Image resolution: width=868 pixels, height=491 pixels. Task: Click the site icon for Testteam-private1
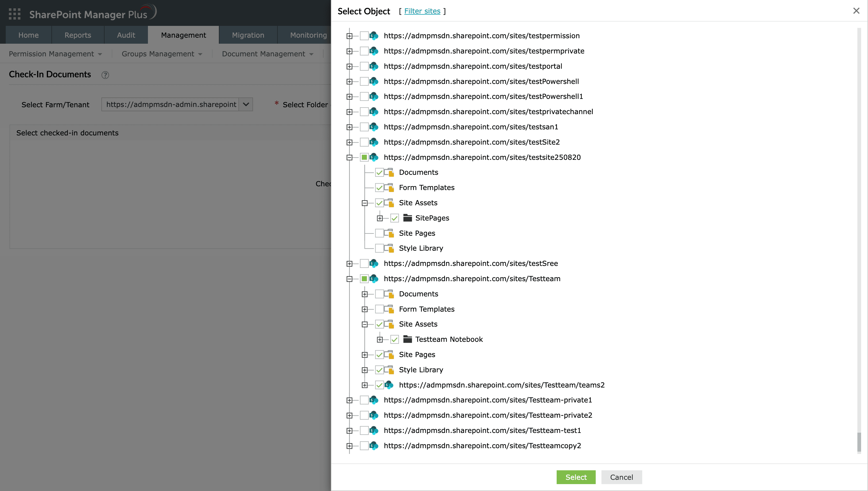point(374,400)
